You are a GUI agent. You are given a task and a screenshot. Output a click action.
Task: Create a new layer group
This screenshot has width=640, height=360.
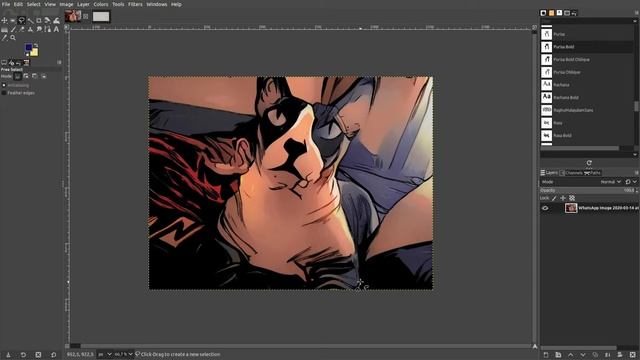click(x=558, y=355)
